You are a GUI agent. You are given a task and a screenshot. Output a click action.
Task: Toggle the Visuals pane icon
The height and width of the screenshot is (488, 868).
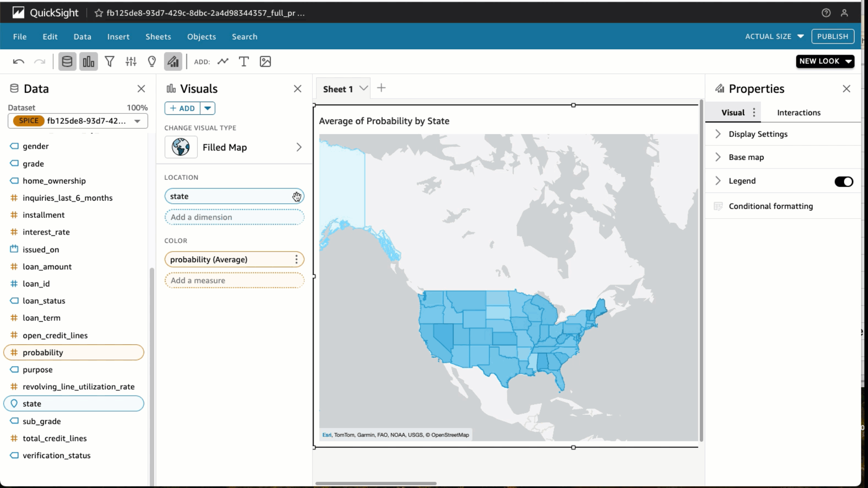click(x=89, y=61)
